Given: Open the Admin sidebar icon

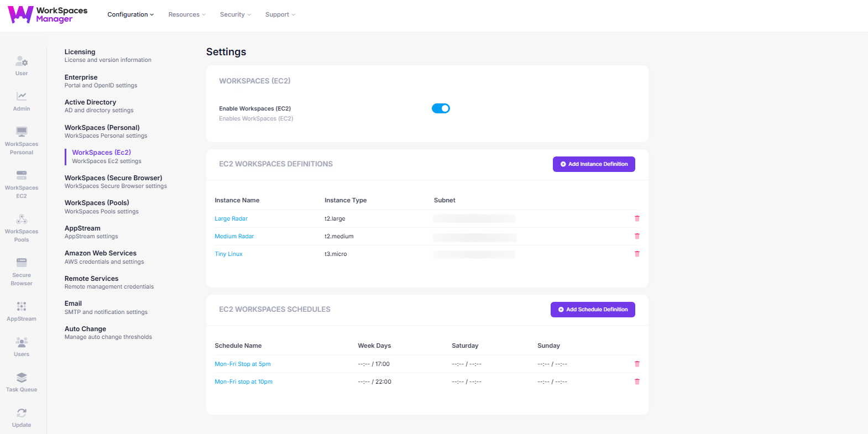Looking at the screenshot, I should [x=22, y=101].
